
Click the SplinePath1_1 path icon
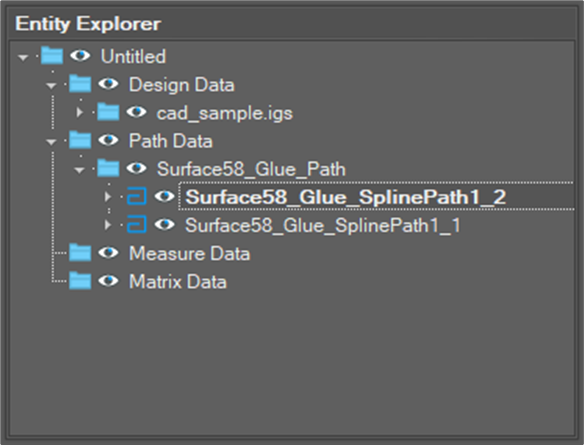(x=137, y=225)
